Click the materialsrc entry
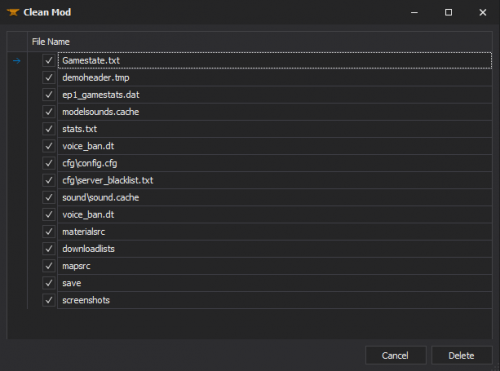The image size is (500, 371). pyautogui.click(x=275, y=232)
